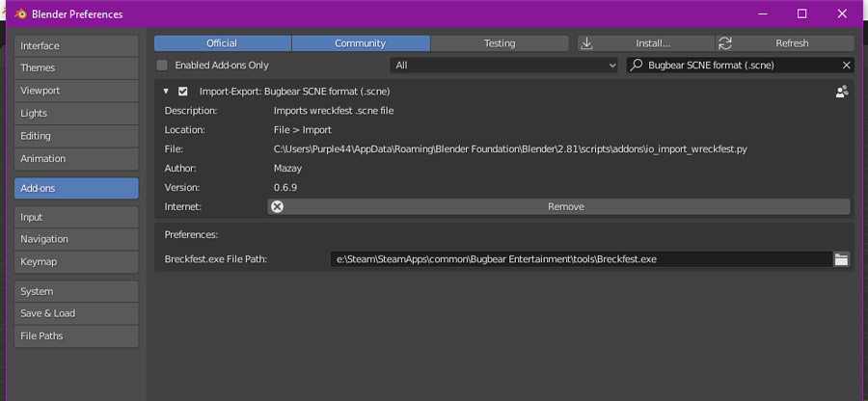Click the Refresh button

785,43
